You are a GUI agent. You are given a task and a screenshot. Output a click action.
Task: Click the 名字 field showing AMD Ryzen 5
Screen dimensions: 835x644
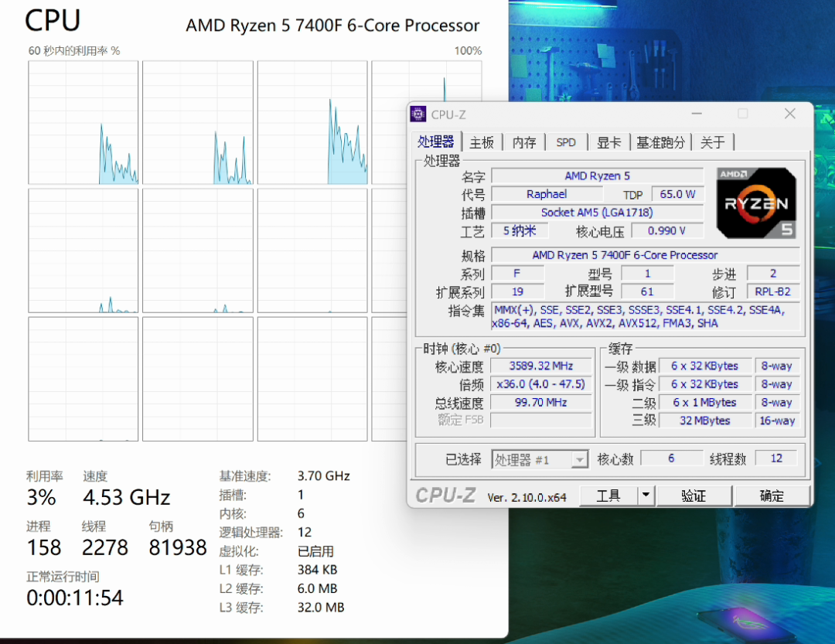597,175
